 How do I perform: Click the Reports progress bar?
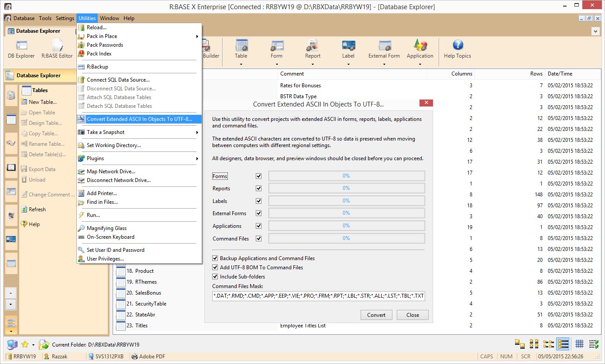coord(346,189)
